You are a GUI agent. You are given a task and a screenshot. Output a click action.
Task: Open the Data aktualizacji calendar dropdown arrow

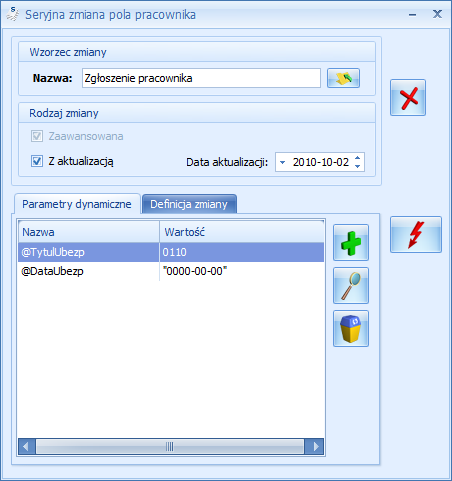click(283, 162)
